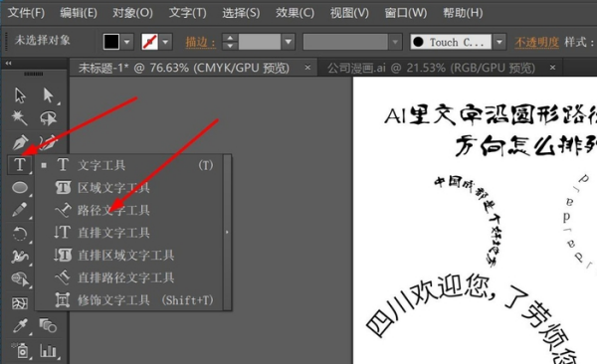Select the Mesh tool
The height and width of the screenshot is (364, 597).
(20, 303)
